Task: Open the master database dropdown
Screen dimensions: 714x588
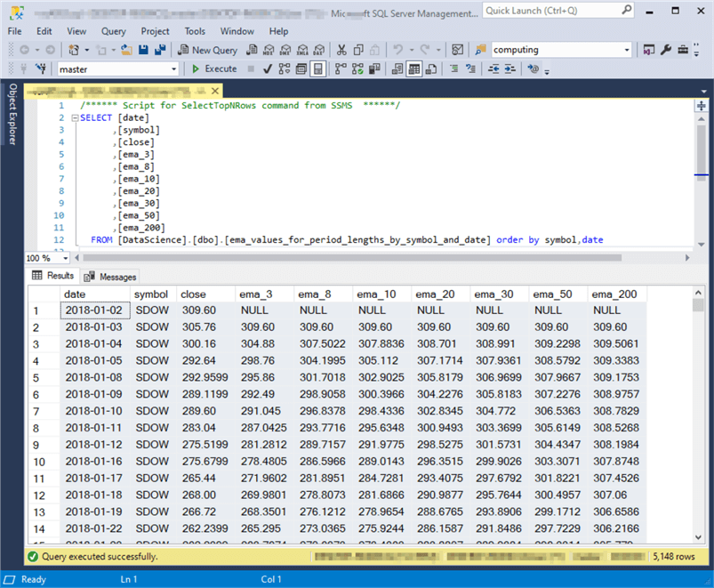Action: pos(175,68)
